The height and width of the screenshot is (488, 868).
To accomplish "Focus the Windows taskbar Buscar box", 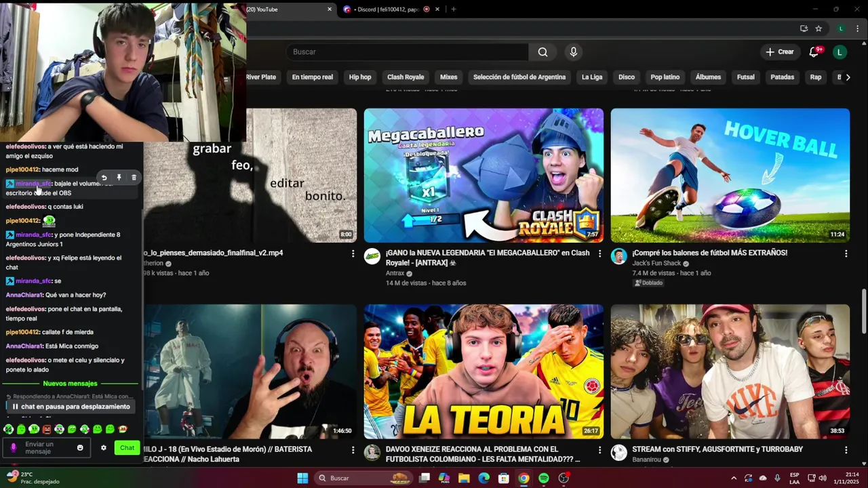I will coord(363,479).
